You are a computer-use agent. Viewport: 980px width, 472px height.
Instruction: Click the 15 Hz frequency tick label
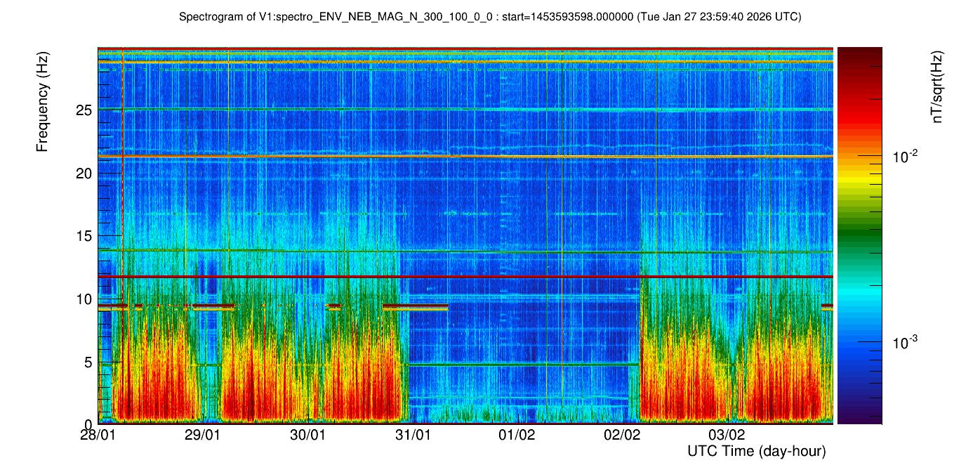(x=84, y=236)
